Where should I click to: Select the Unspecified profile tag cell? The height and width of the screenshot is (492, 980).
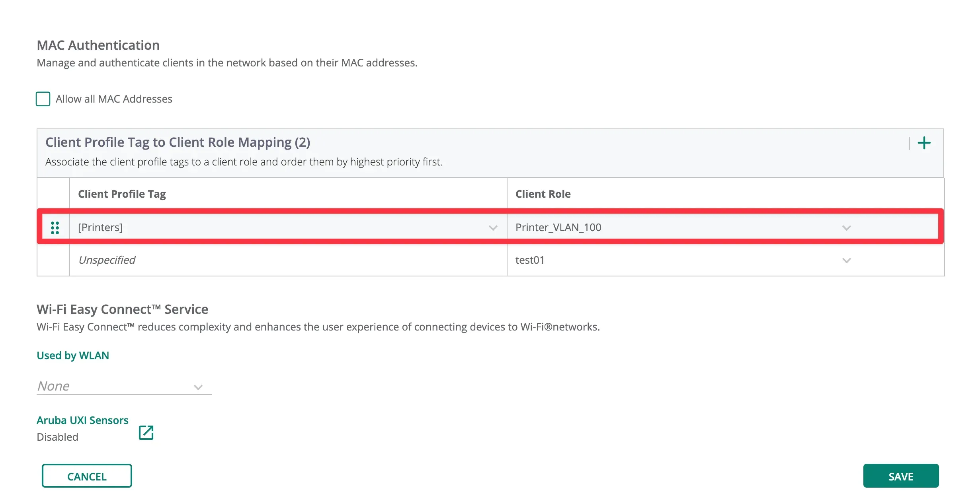pos(107,260)
